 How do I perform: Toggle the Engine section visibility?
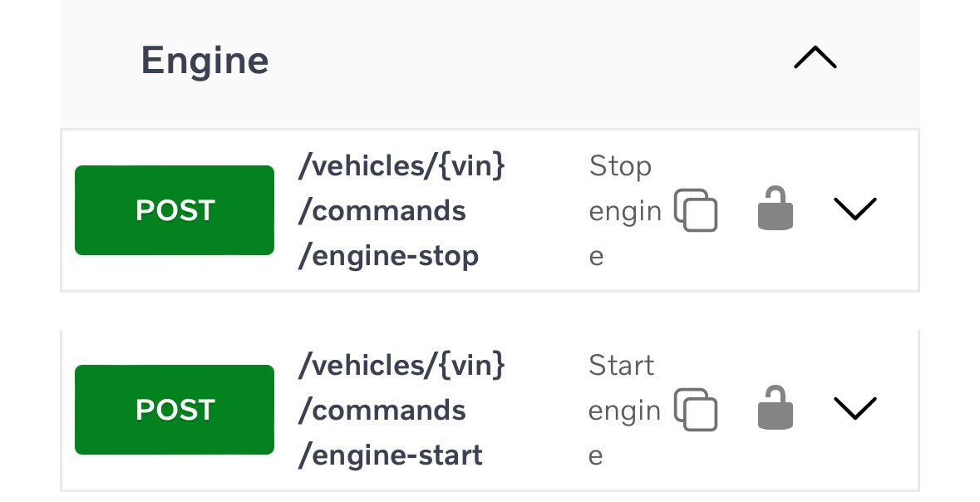(x=815, y=57)
